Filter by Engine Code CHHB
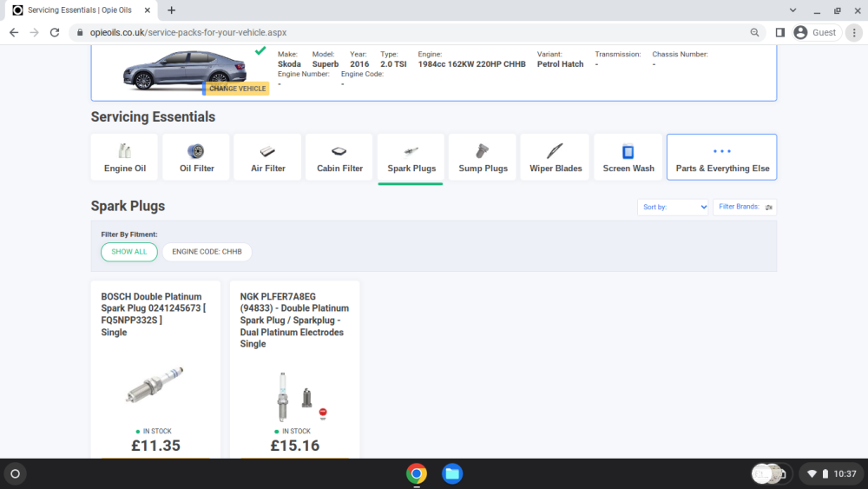Image resolution: width=868 pixels, height=489 pixels. tap(207, 252)
